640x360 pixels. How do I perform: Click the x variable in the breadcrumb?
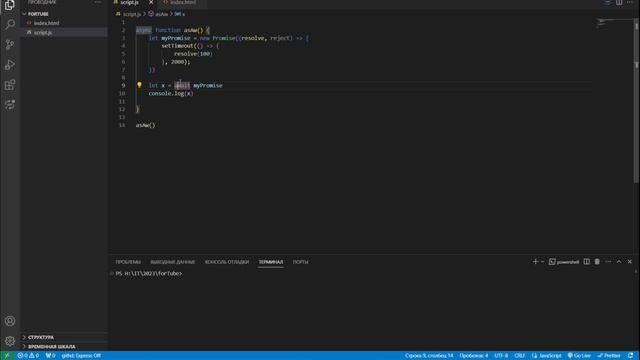pyautogui.click(x=180, y=14)
